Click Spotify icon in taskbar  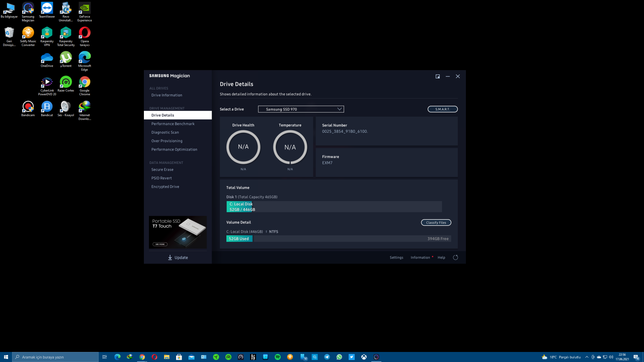click(277, 357)
